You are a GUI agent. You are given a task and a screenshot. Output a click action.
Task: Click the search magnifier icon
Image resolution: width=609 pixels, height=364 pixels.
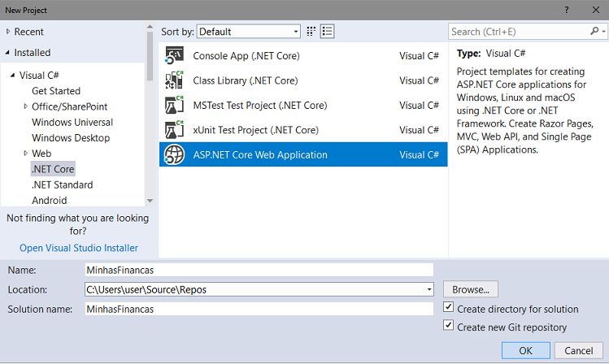click(x=594, y=31)
